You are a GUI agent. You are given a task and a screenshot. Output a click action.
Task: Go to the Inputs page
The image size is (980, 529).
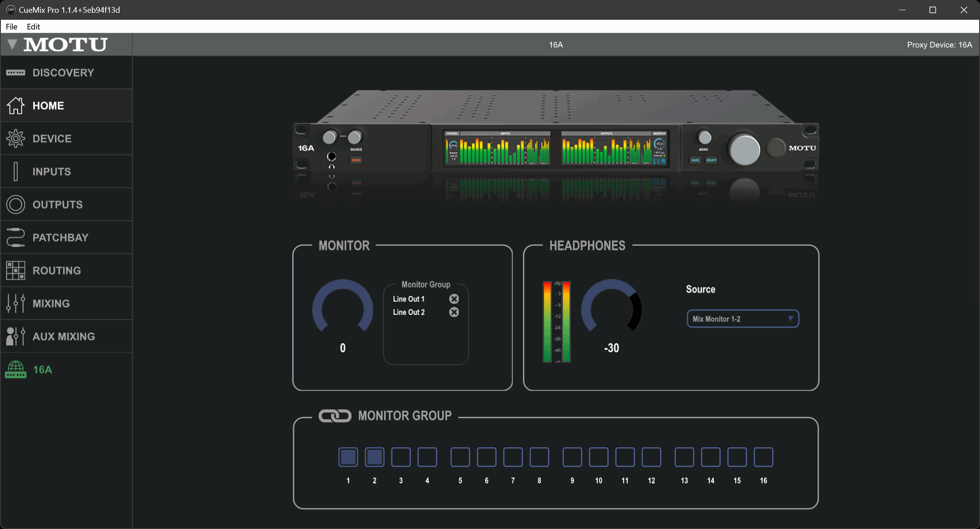click(51, 171)
